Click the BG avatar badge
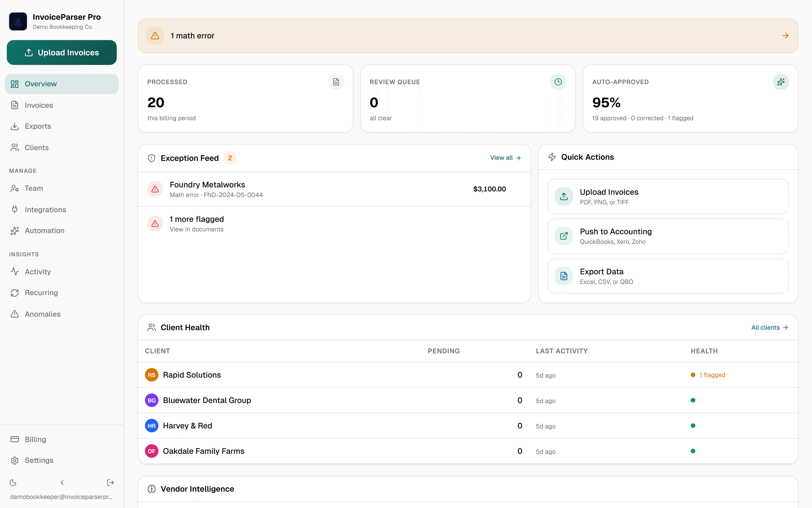The height and width of the screenshot is (508, 812). pos(152,400)
